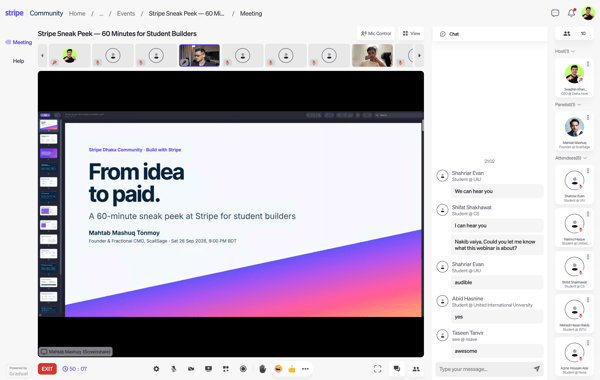Open the profile avatar menu in the top right
Image resolution: width=600 pixels, height=380 pixels.
click(588, 13)
